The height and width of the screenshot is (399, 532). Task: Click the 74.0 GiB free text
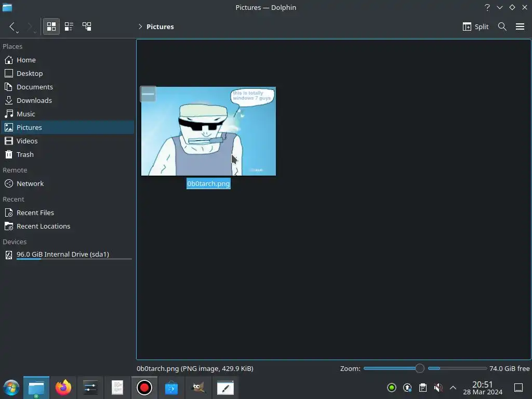point(509,368)
